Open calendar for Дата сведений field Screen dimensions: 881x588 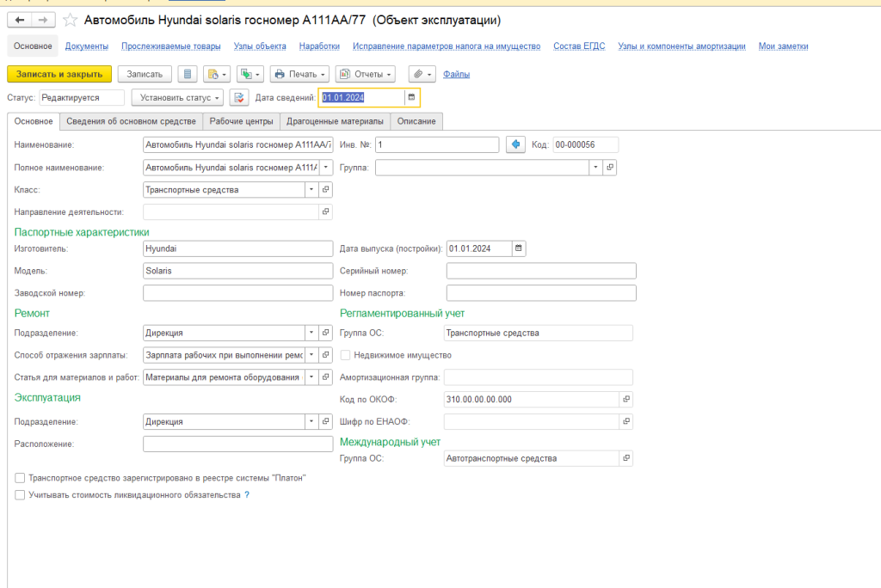coord(411,98)
